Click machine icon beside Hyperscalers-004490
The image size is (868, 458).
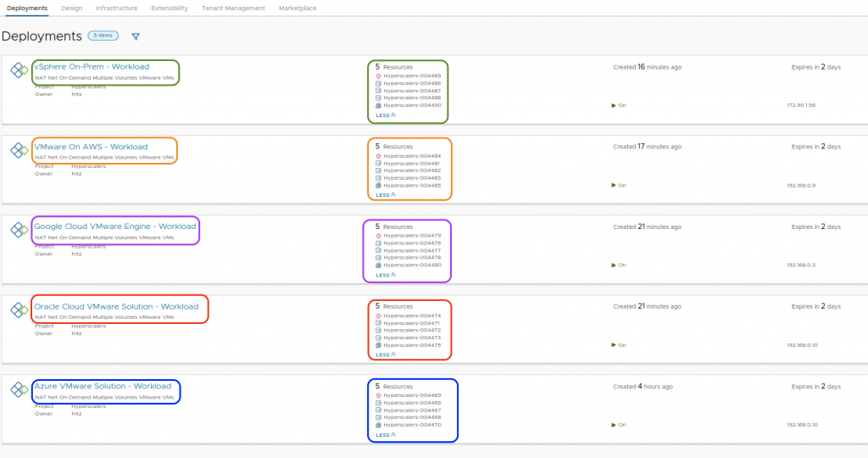[x=379, y=105]
